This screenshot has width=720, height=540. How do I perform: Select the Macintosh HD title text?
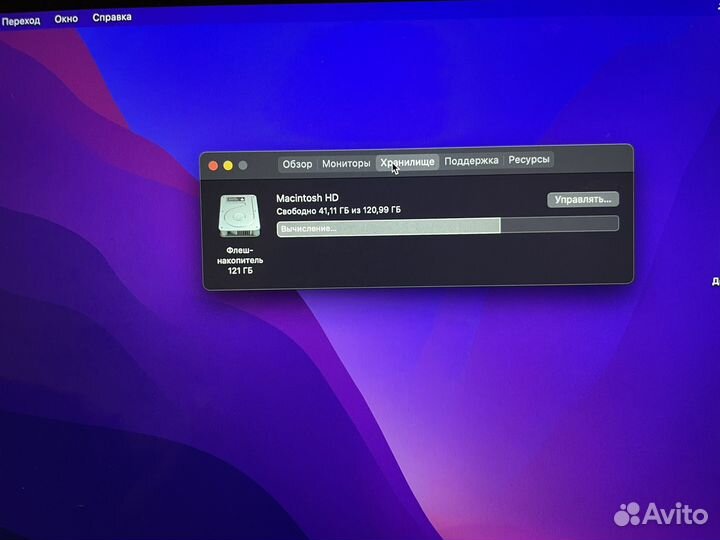click(307, 198)
